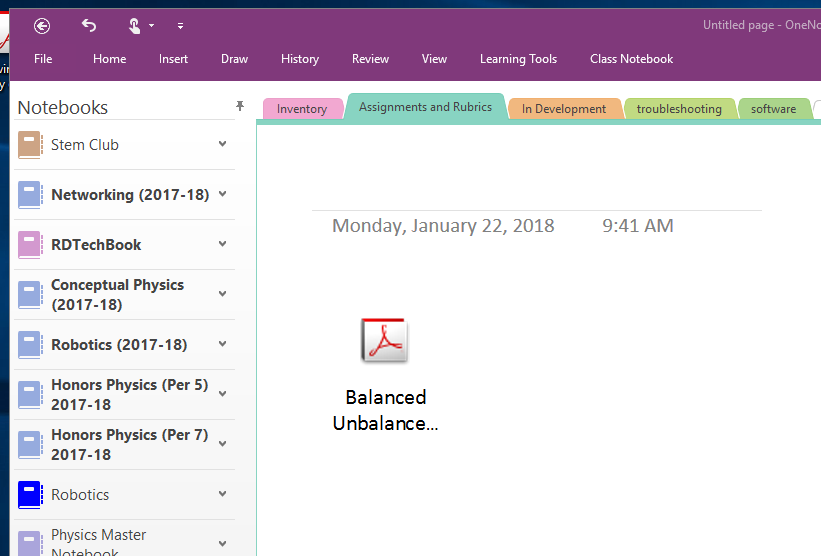Expand the plain Robotics notebook chevron

223,494
